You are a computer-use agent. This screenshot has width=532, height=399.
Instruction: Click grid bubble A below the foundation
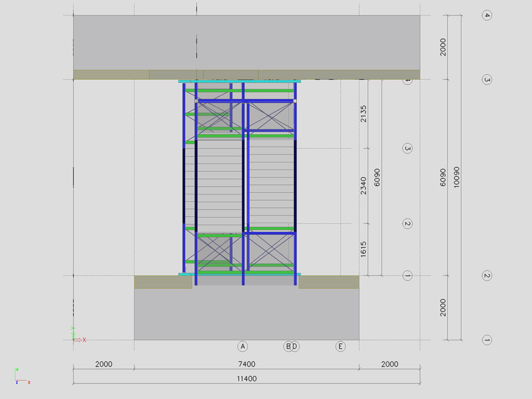[x=242, y=346]
